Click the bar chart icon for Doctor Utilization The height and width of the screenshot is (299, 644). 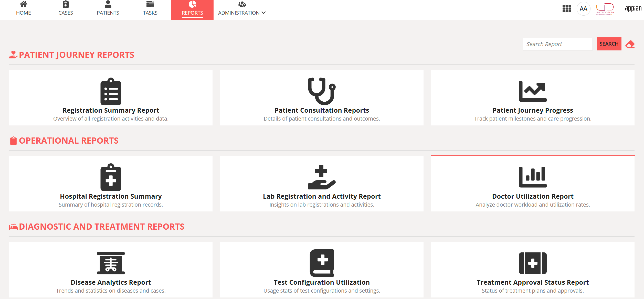coord(533,177)
